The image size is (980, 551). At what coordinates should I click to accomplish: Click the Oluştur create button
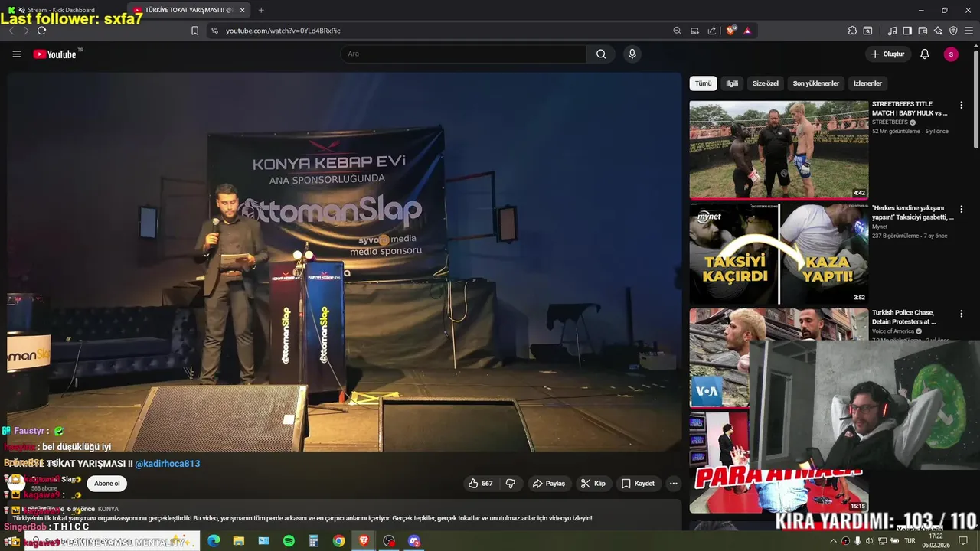[887, 54]
